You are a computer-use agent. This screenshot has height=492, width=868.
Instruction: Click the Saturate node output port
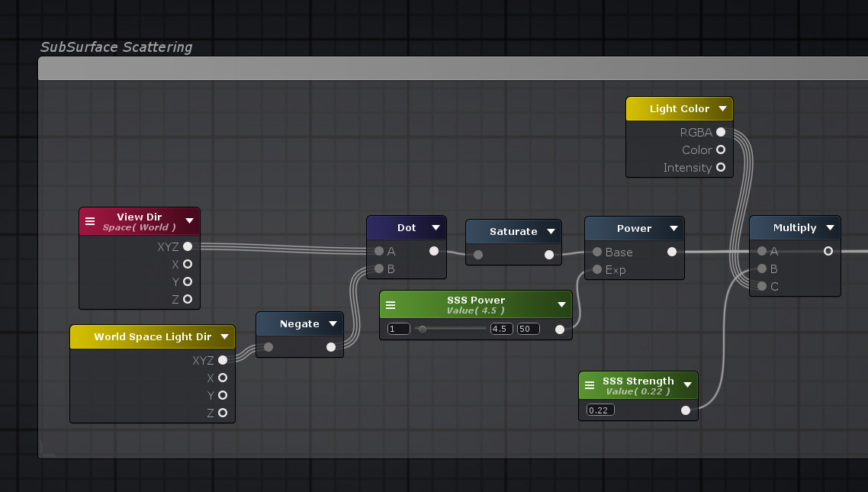[x=549, y=255]
